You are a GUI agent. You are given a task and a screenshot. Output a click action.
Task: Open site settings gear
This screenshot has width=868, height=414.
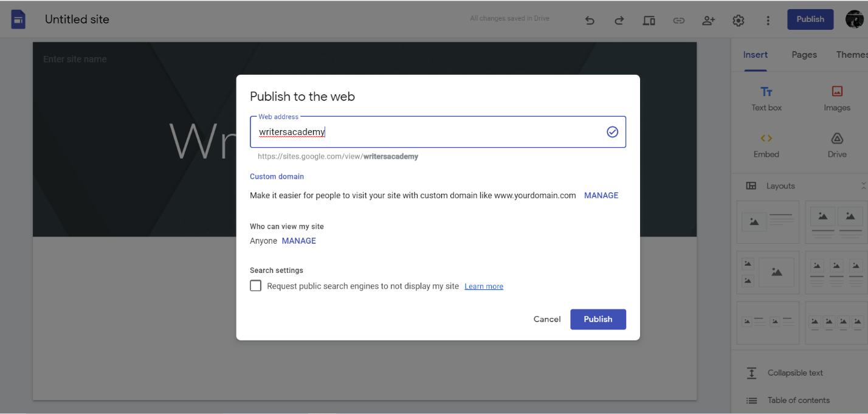coord(738,20)
